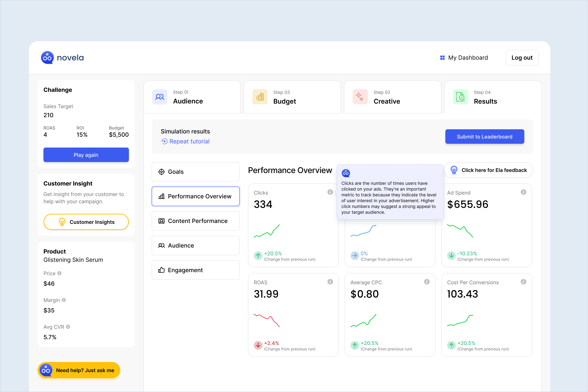Click the ROAS red sparkline chart

(x=267, y=321)
